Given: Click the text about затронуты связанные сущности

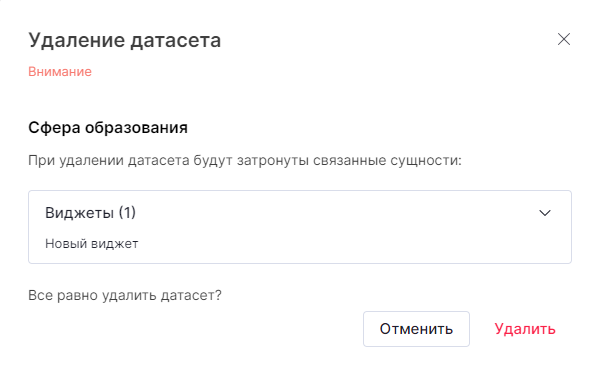Looking at the screenshot, I should coord(245,160).
